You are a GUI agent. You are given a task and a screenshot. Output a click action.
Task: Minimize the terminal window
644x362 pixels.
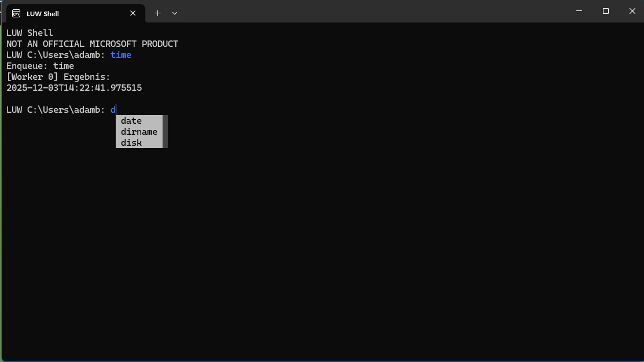579,11
